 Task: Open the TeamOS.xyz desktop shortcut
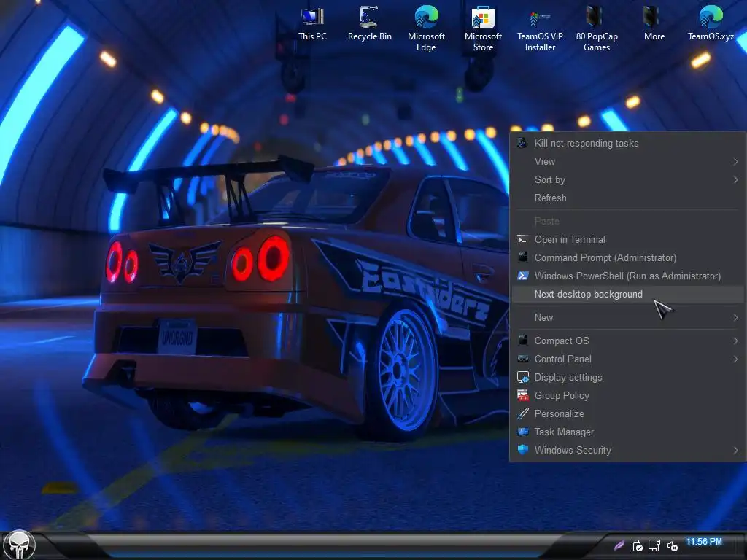(x=711, y=24)
